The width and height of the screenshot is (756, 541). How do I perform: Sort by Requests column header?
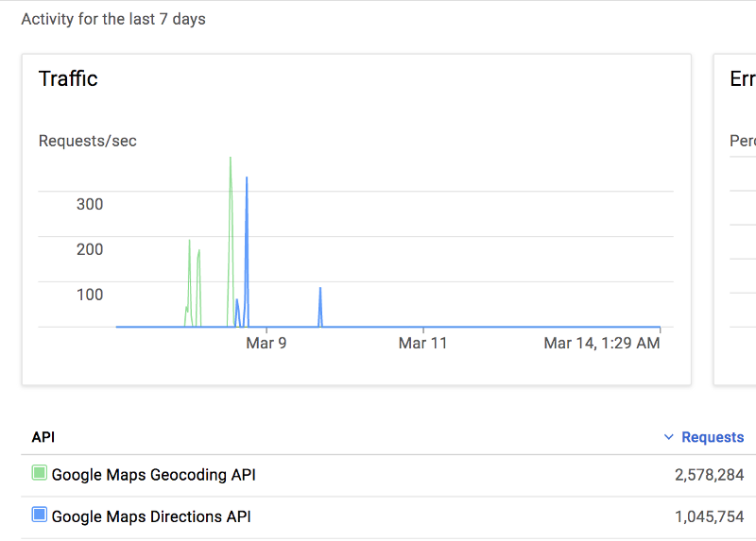click(713, 437)
